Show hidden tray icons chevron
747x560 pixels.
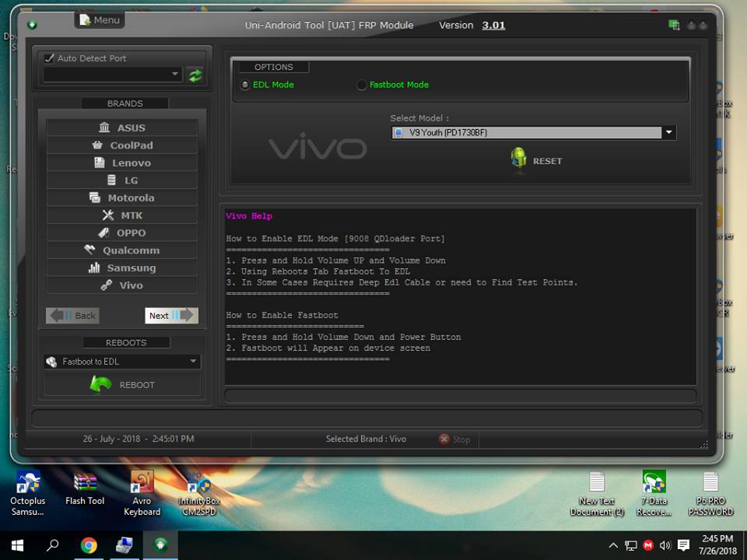click(613, 546)
